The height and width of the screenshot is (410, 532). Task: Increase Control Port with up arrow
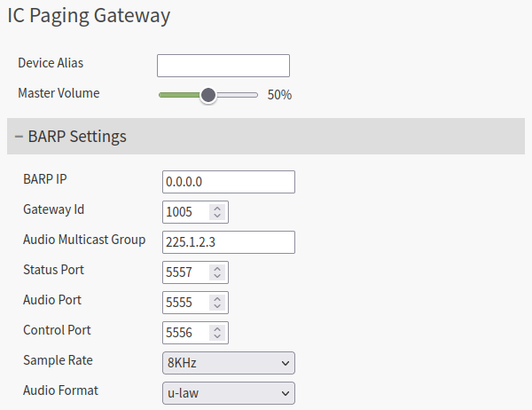[217, 329]
